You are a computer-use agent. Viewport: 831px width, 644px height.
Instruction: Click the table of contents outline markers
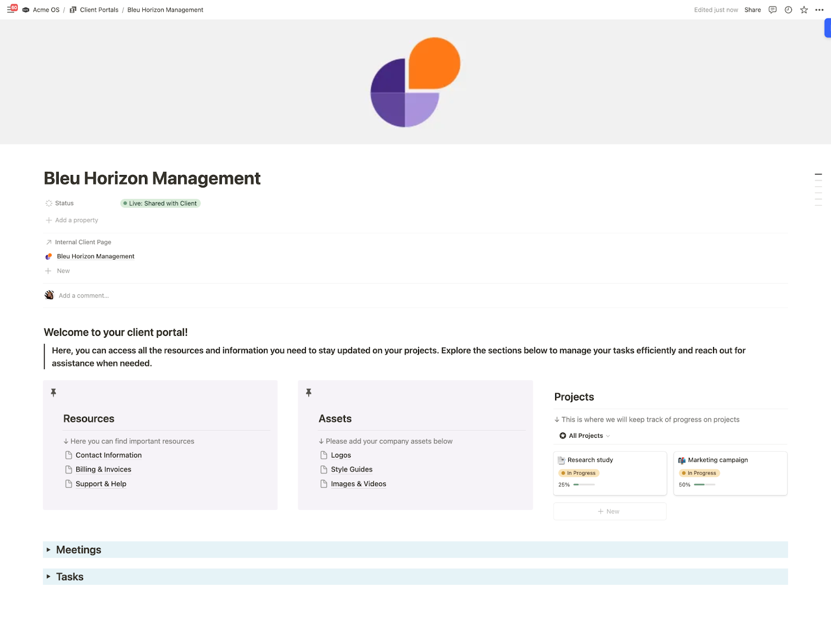(x=819, y=190)
